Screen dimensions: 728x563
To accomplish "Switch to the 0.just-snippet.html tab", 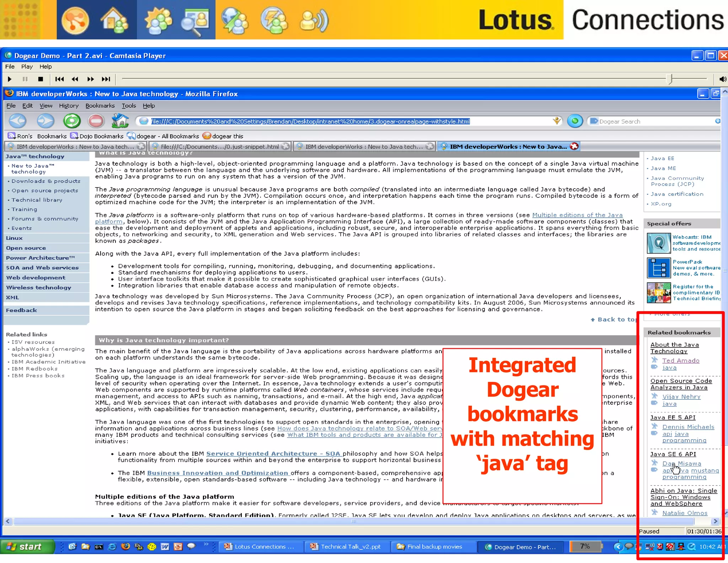I will click(220, 147).
